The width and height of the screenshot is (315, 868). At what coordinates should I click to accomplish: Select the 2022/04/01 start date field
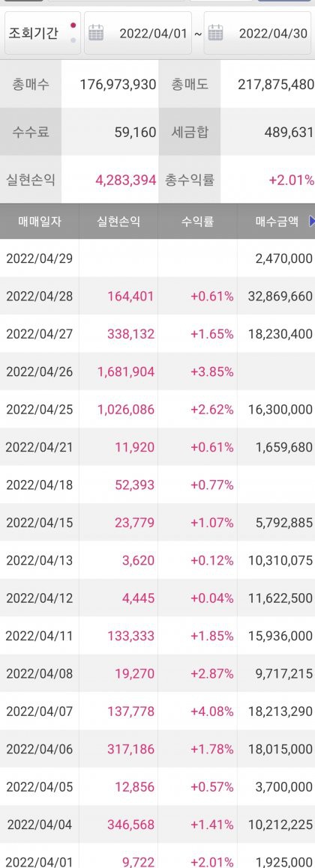[x=138, y=33]
